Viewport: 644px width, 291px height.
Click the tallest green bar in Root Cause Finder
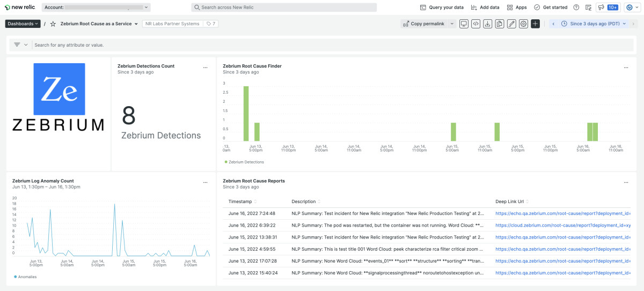[246, 113]
